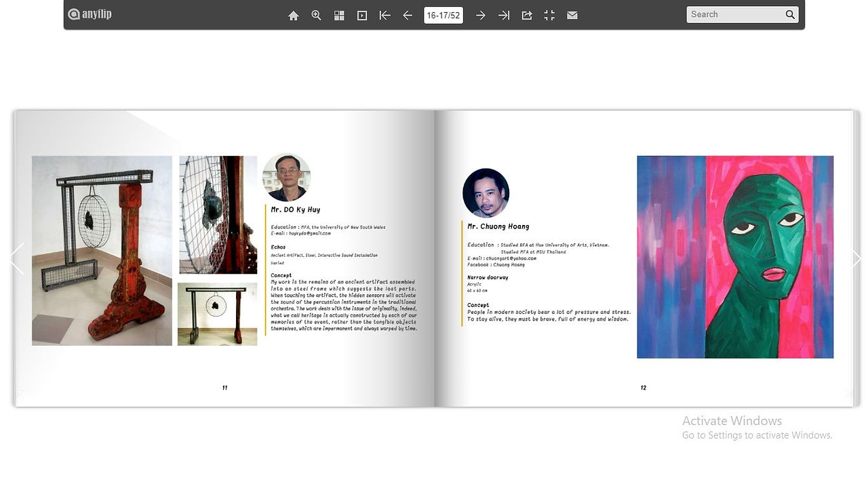Image resolution: width=868 pixels, height=488 pixels.
Task: Click Mr. Chuong Hoang portrait photo
Action: 486,193
